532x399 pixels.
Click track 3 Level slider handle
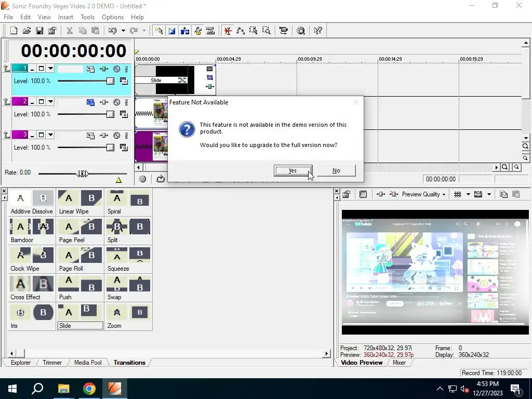tap(110, 148)
